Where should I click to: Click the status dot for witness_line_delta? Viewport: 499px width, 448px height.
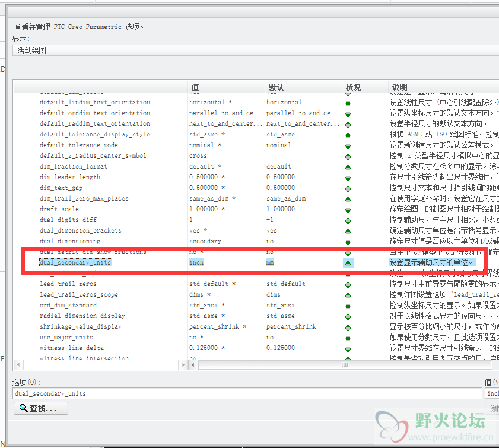[x=348, y=349]
